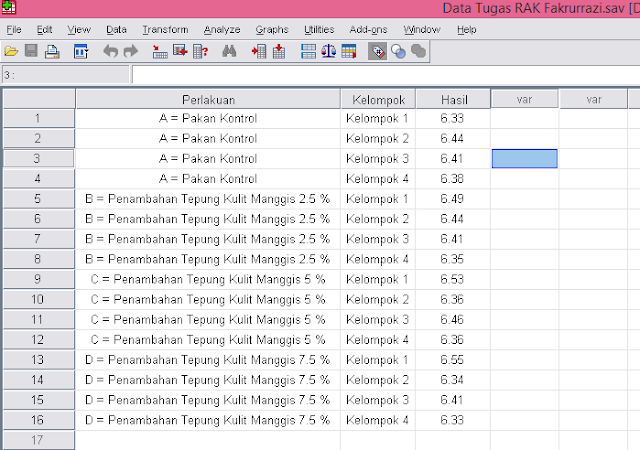The image size is (640, 450).
Task: Click the Insert Cases icon
Action: pyautogui.click(x=259, y=51)
